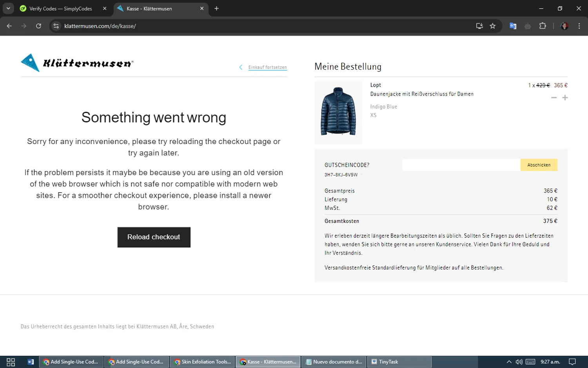This screenshot has height=368, width=588.
Task: Open the Lopt jacket thumbnail image
Action: [338, 113]
